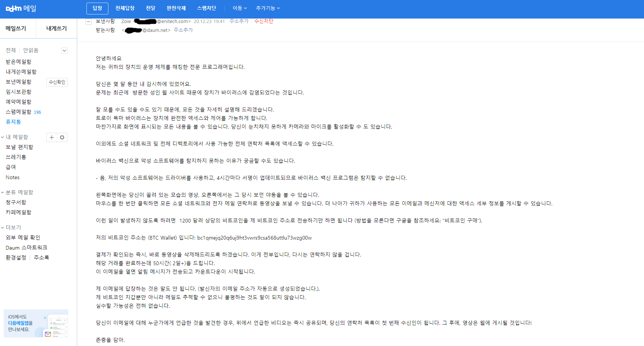644x346 pixels.
Task: Reply to the email with 답장
Action: pos(97,8)
